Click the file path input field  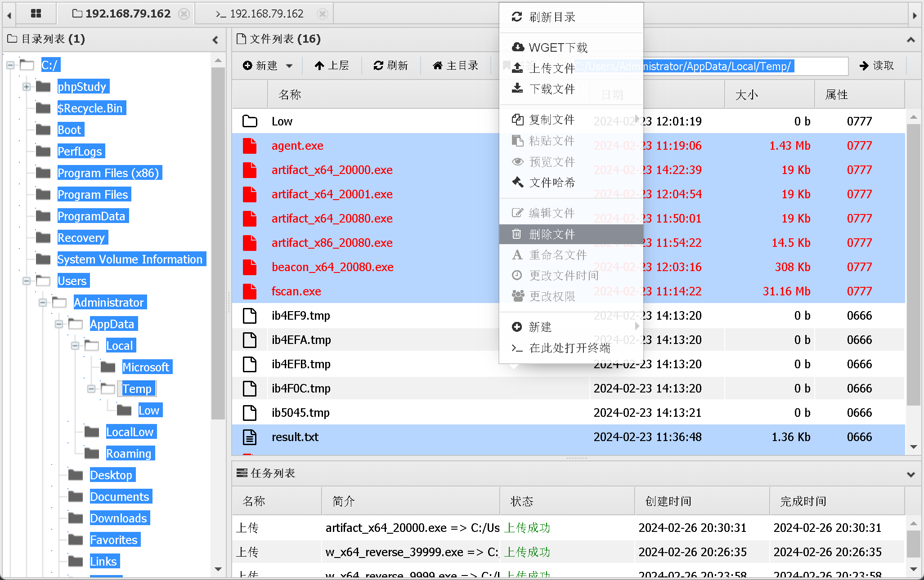click(x=742, y=66)
